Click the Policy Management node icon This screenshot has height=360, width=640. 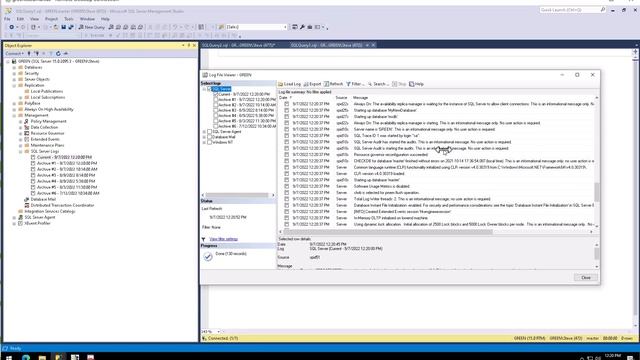(27, 121)
